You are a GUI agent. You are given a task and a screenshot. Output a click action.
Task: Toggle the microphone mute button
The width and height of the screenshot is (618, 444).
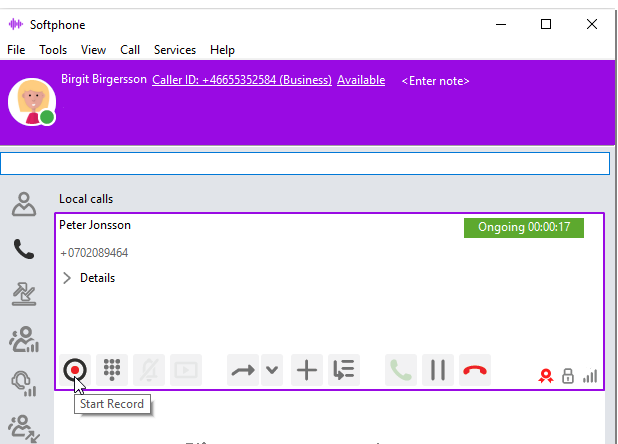149,370
